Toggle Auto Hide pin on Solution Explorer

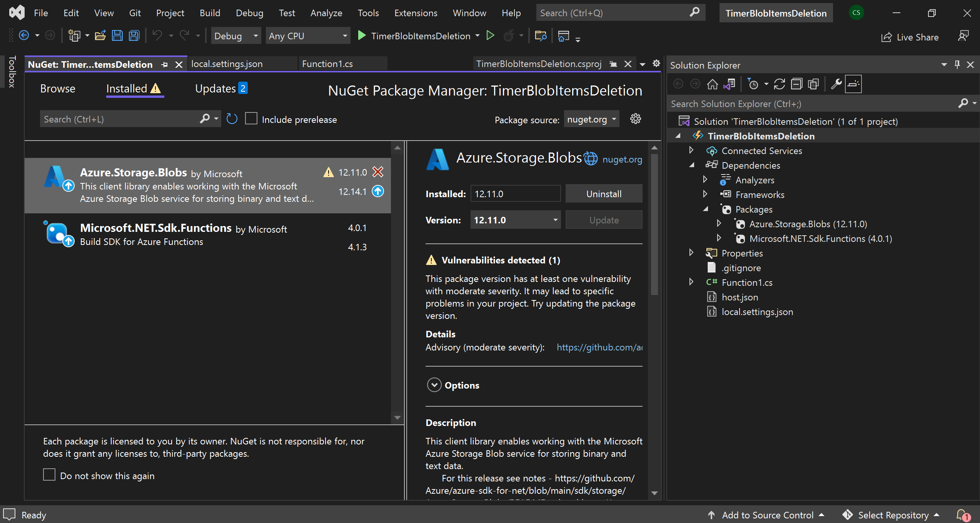pyautogui.click(x=957, y=65)
